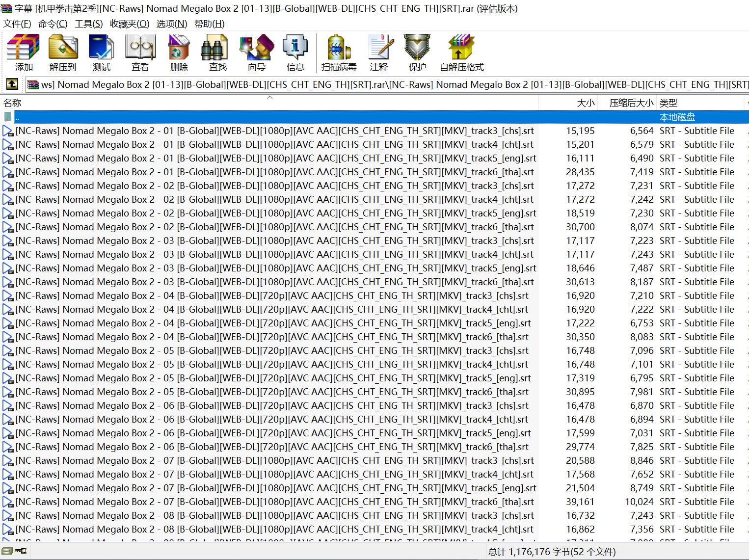Select the parent folder '..' row
This screenshot has width=749, height=560.
[x=374, y=117]
